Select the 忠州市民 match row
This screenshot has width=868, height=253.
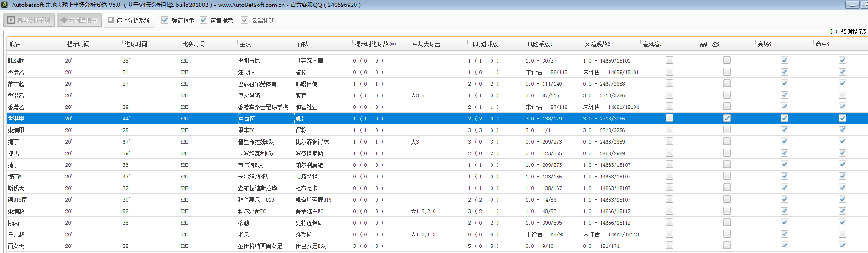(249, 61)
